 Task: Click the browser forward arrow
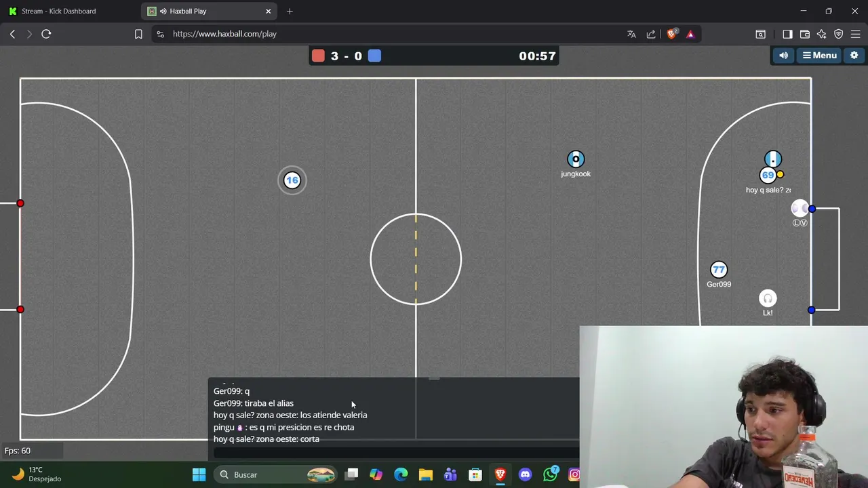[x=29, y=34]
